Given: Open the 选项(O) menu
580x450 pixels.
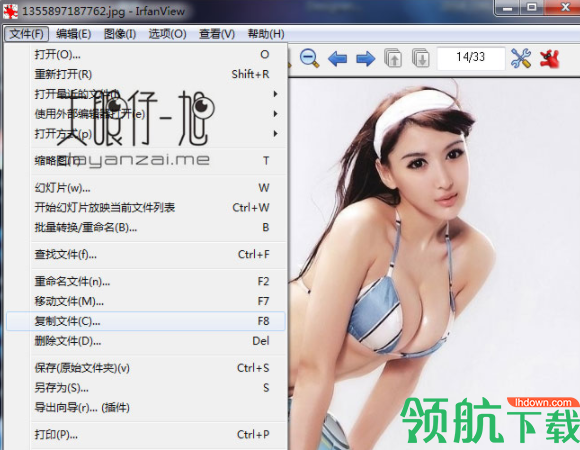Looking at the screenshot, I should [x=167, y=34].
